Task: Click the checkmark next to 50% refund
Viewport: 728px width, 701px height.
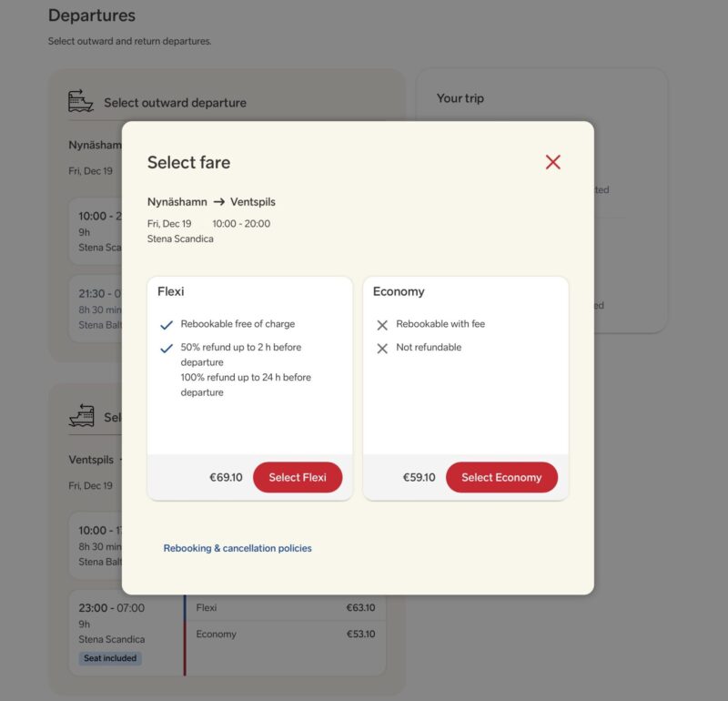Action: click(166, 348)
